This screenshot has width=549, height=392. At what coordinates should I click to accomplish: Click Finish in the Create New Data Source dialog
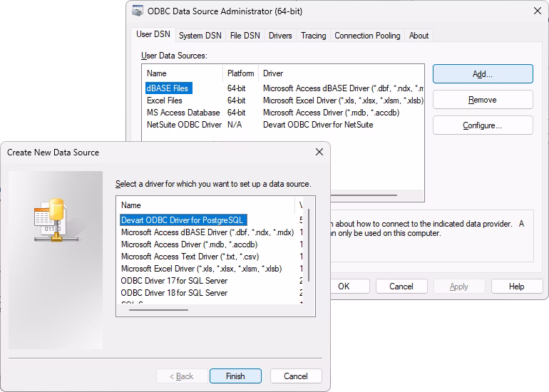point(235,376)
